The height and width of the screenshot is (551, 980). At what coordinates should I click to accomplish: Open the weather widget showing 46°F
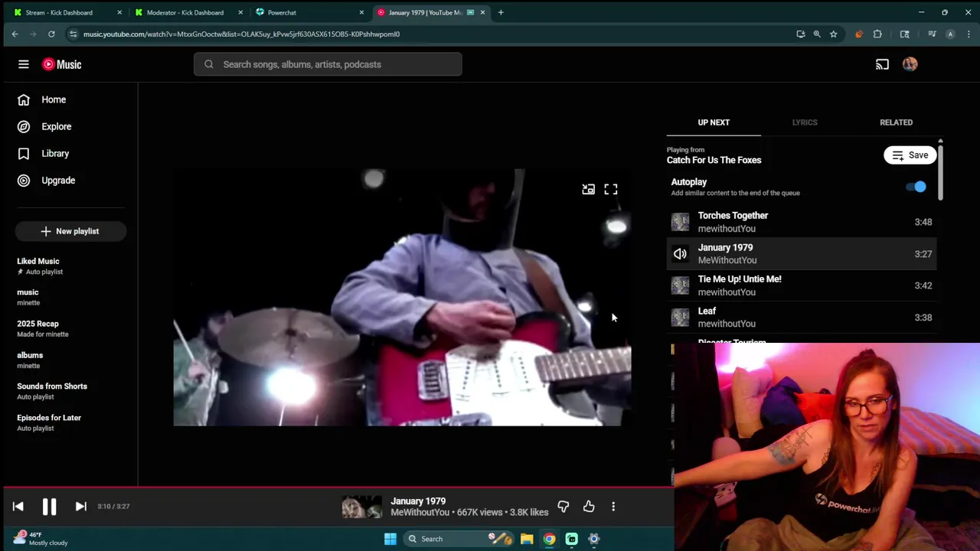[x=41, y=538]
